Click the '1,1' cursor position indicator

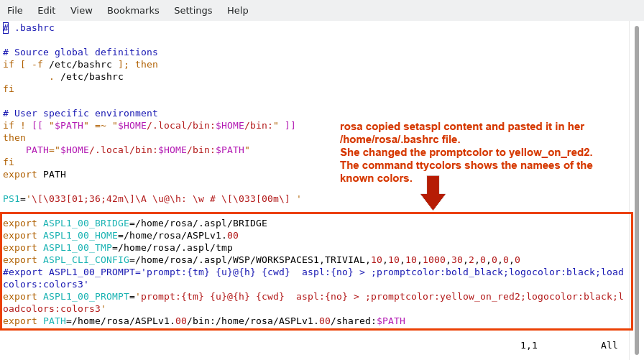tap(528, 346)
